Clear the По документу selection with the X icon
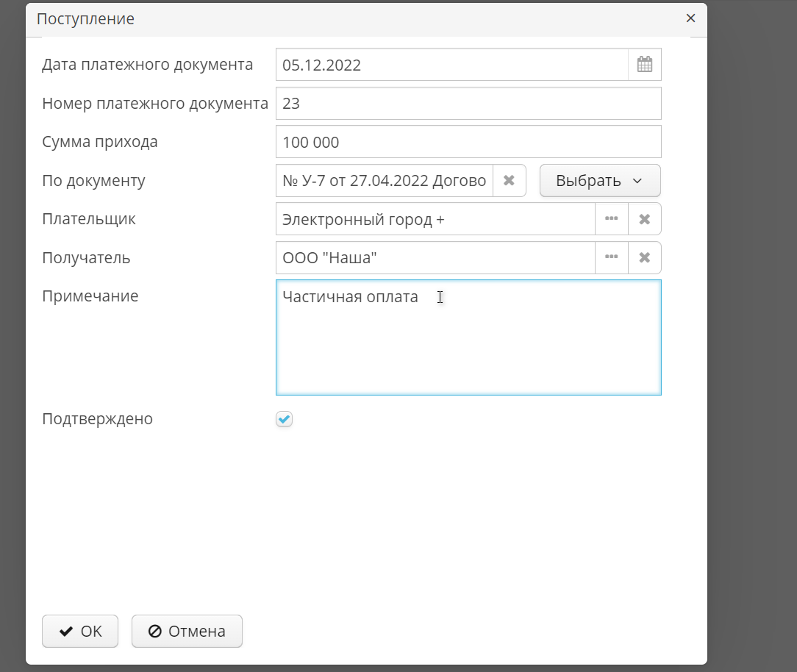Screen dimensions: 797x672 point(510,180)
